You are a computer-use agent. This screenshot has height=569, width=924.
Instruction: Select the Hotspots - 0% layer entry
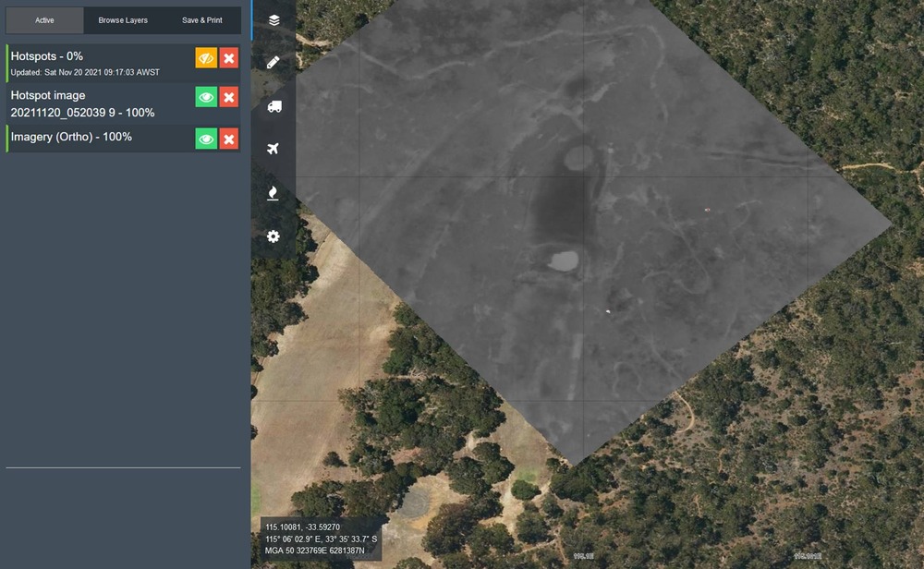coord(92,56)
